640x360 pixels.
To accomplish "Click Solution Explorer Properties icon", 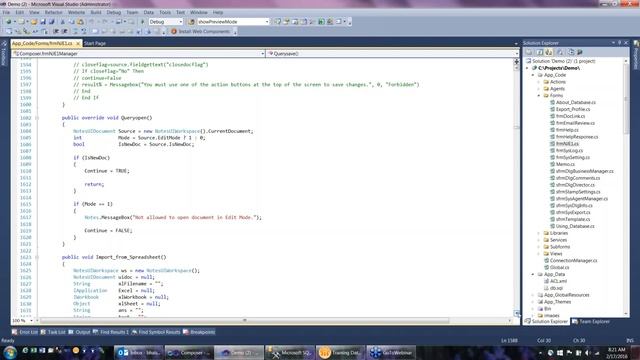I will pyautogui.click(x=529, y=52).
